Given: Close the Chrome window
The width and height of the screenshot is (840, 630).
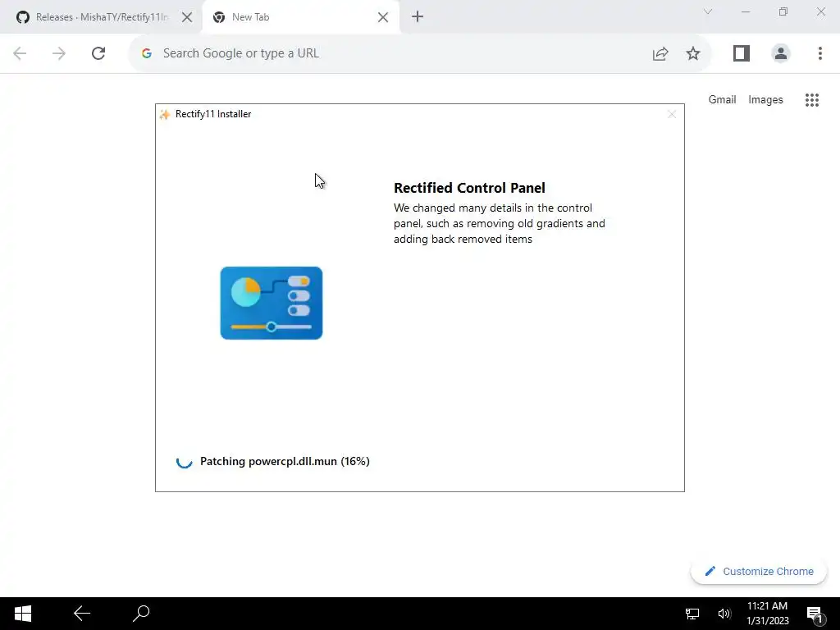Looking at the screenshot, I should tap(820, 11).
